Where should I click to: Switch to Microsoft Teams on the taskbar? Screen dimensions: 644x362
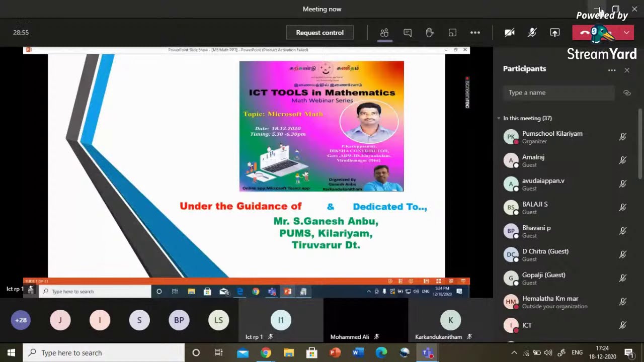pyautogui.click(x=428, y=352)
